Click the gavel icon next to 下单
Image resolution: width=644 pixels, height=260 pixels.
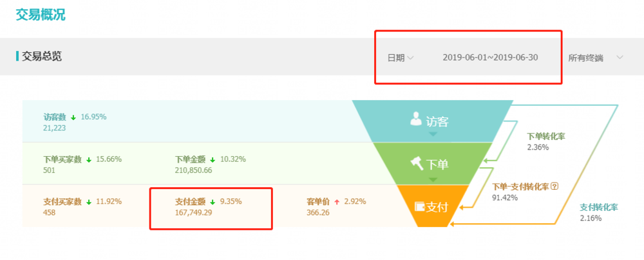[417, 164]
